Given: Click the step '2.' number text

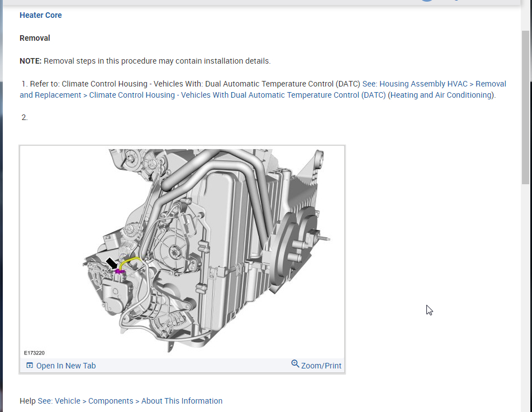Looking at the screenshot, I should point(25,117).
